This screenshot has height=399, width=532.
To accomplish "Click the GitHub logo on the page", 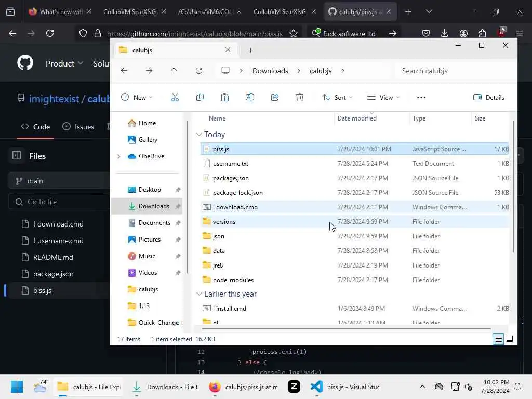I will [x=25, y=63].
